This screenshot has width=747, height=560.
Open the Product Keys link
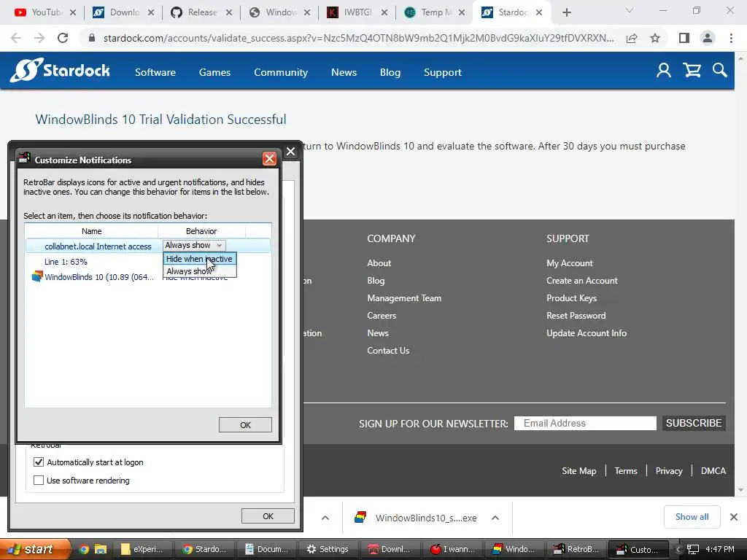(571, 298)
